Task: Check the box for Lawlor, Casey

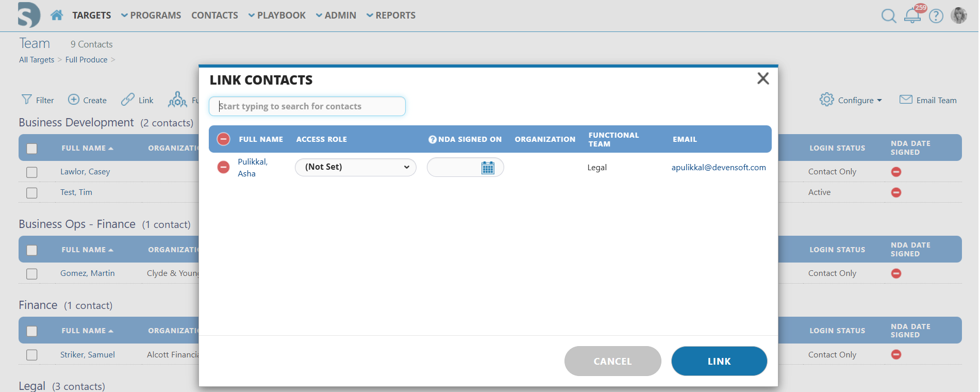Action: 32,172
